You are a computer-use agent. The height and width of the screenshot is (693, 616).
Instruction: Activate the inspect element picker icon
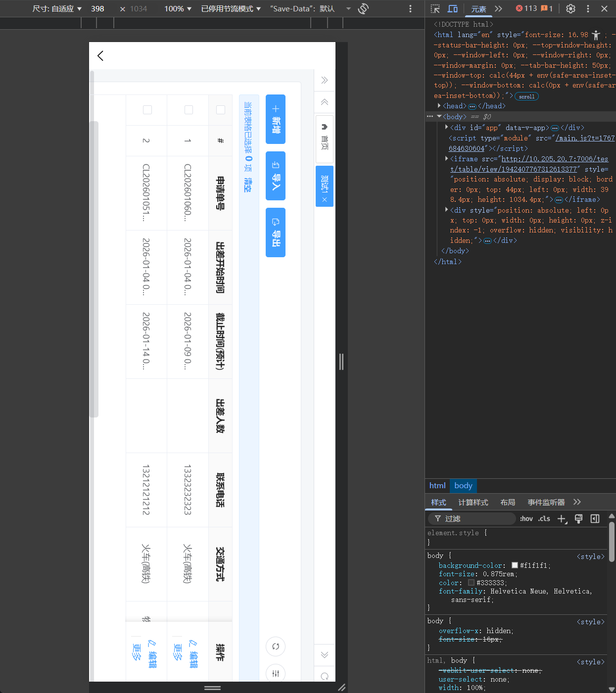435,8
